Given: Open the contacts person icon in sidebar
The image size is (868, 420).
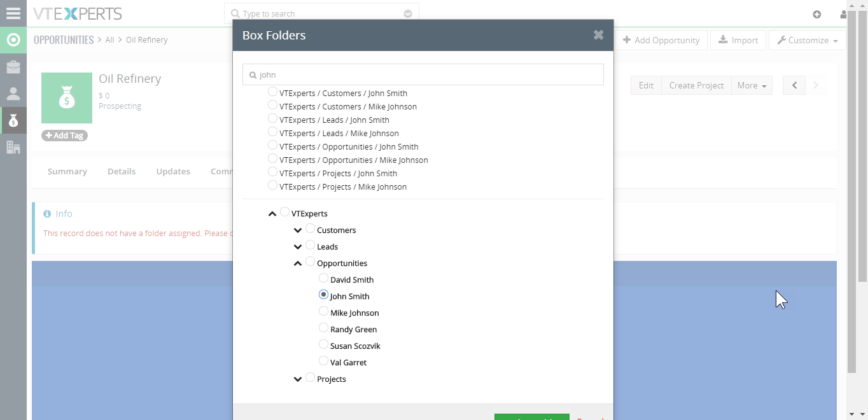Looking at the screenshot, I should pyautogui.click(x=13, y=94).
